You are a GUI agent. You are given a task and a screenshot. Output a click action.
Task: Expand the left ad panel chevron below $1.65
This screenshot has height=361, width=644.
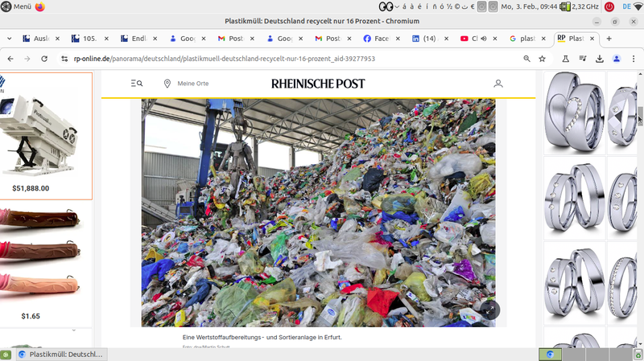pyautogui.click(x=75, y=330)
